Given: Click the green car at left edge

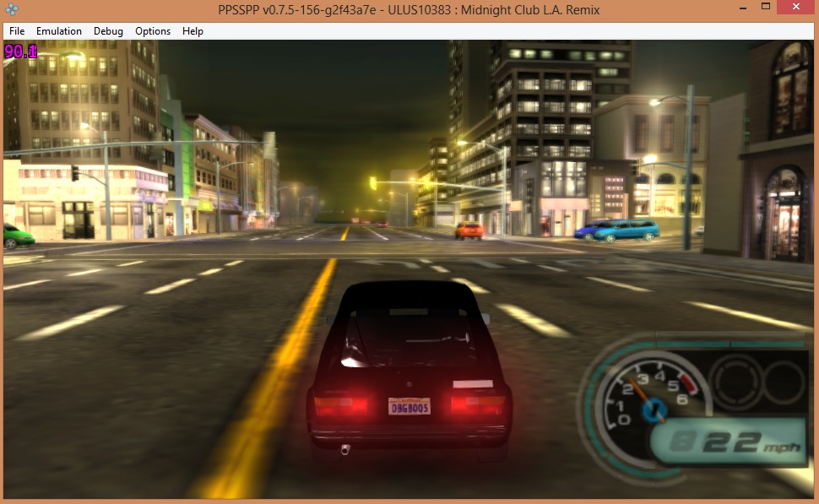Looking at the screenshot, I should point(16,234).
